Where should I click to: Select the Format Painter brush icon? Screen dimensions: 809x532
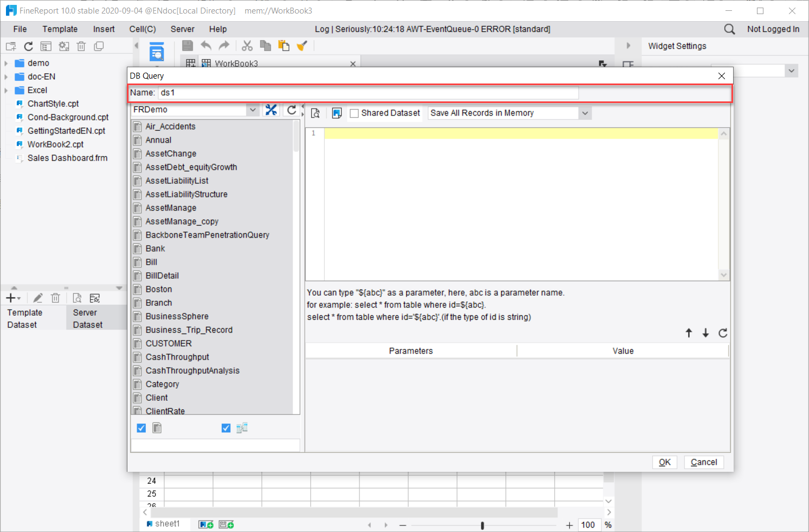[302, 46]
